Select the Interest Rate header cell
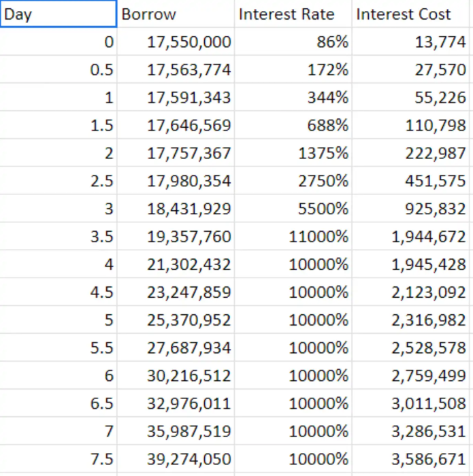This screenshot has height=476, width=473. coord(293,14)
